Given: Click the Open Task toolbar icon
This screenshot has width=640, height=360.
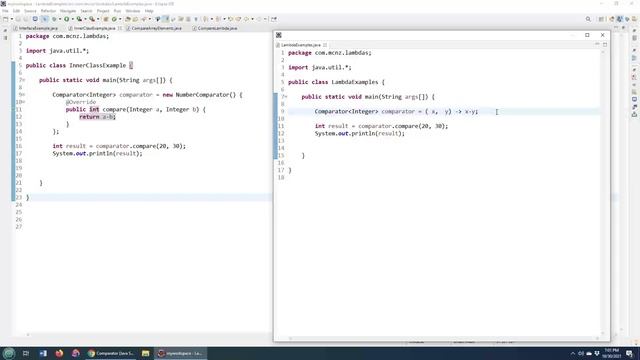Looking at the screenshot, I should (135, 19).
